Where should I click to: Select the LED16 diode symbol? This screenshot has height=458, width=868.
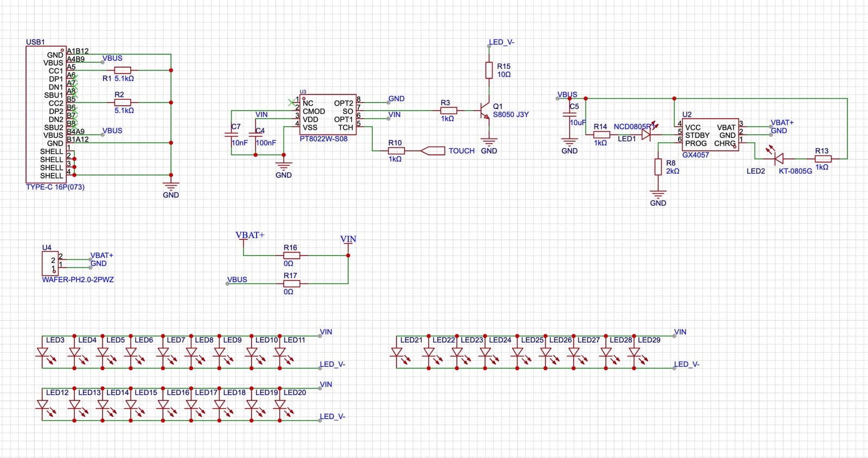(165, 405)
